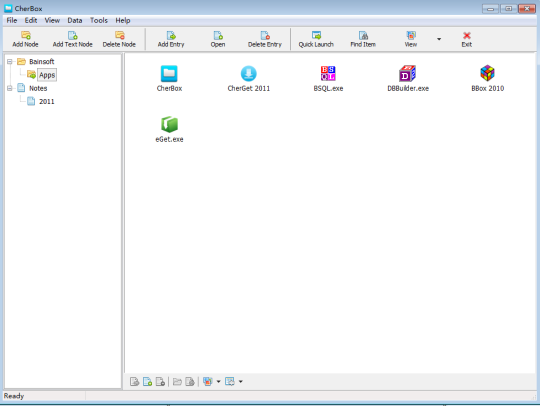The image size is (540, 406).
Task: Click the bottom toolbar add-entry icon with green plus
Action: click(147, 382)
